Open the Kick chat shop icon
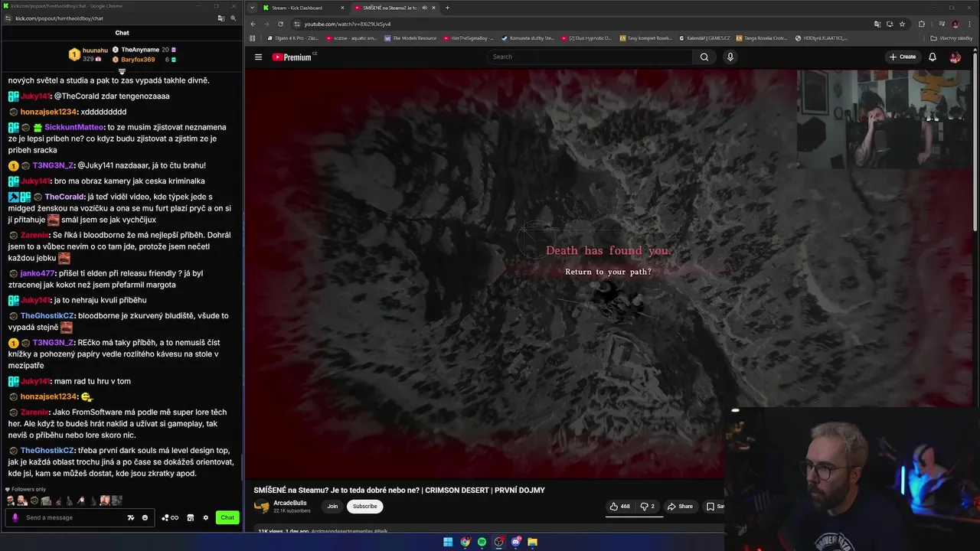 191,517
